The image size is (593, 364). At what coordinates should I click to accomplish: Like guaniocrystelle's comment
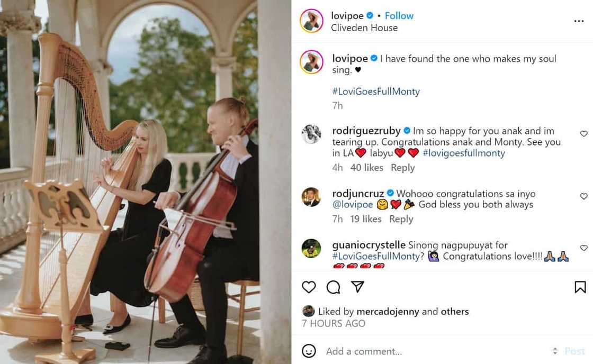tap(583, 248)
